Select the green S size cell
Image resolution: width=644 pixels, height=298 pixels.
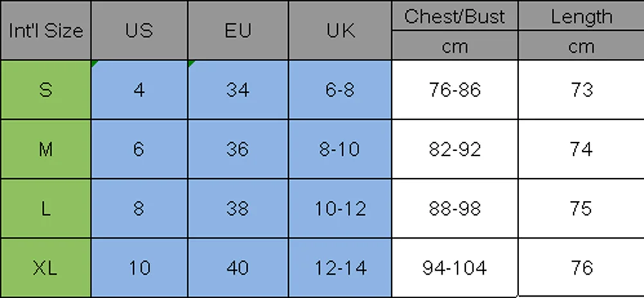[45, 89]
